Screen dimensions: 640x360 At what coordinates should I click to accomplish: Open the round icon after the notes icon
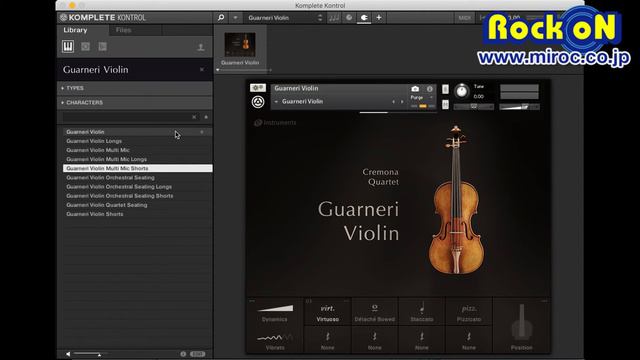349,18
